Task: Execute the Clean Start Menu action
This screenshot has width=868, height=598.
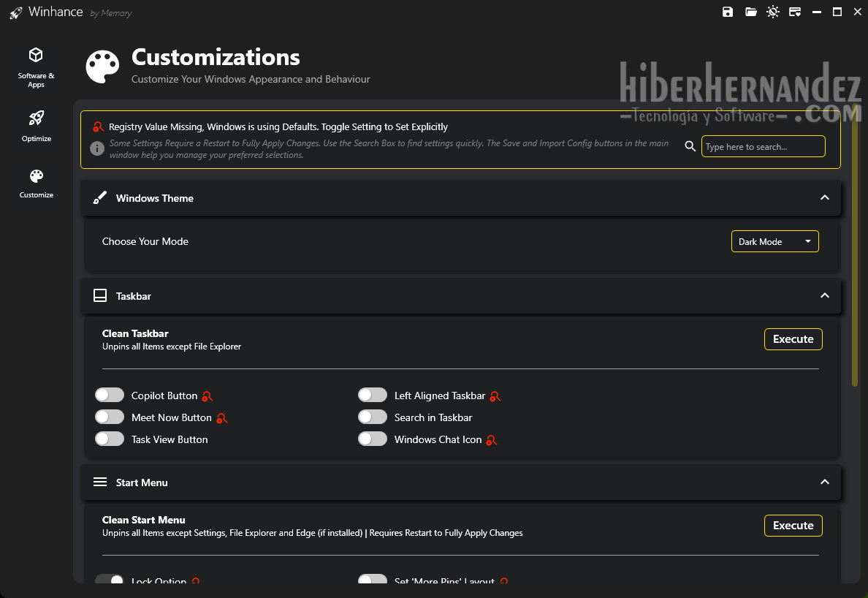Action: [793, 526]
